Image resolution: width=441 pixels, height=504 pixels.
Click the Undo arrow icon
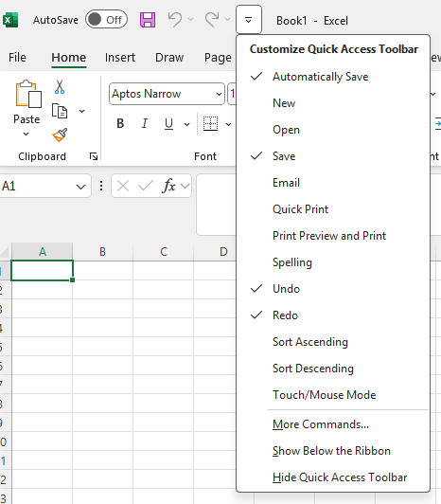tap(175, 20)
